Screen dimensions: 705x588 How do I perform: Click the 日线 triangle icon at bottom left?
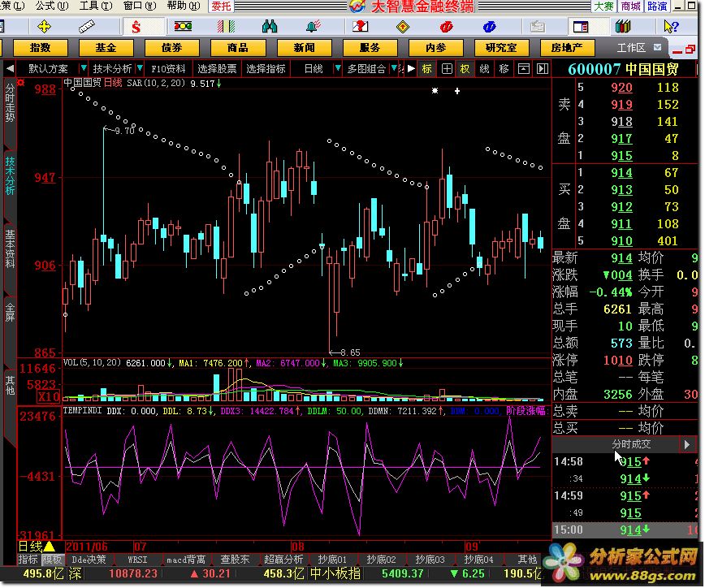pyautogui.click(x=49, y=547)
